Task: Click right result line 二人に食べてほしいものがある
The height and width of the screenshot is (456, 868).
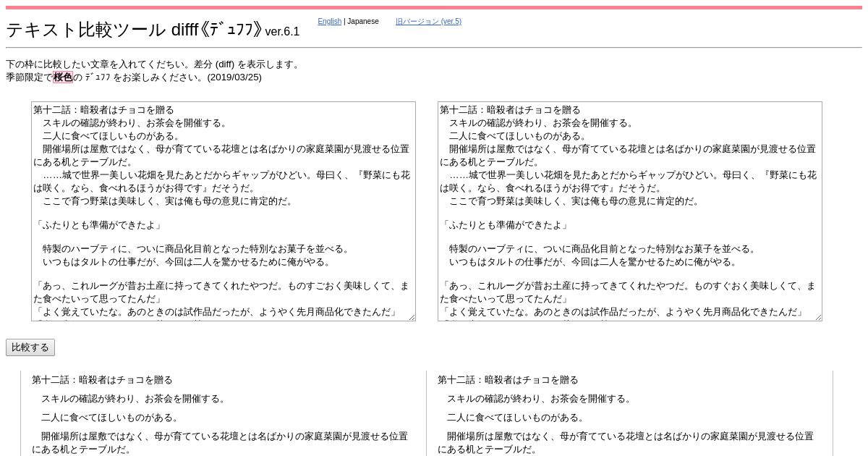Action: [516, 418]
